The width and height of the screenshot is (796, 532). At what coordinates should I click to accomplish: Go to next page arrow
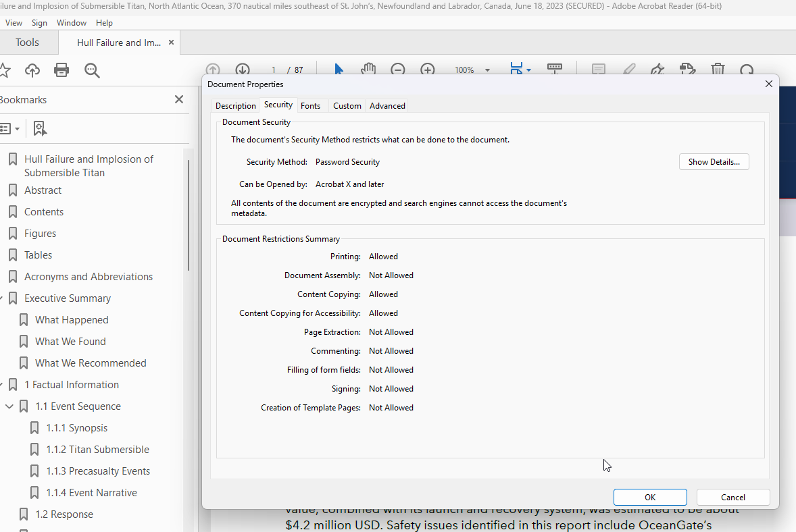click(243, 70)
